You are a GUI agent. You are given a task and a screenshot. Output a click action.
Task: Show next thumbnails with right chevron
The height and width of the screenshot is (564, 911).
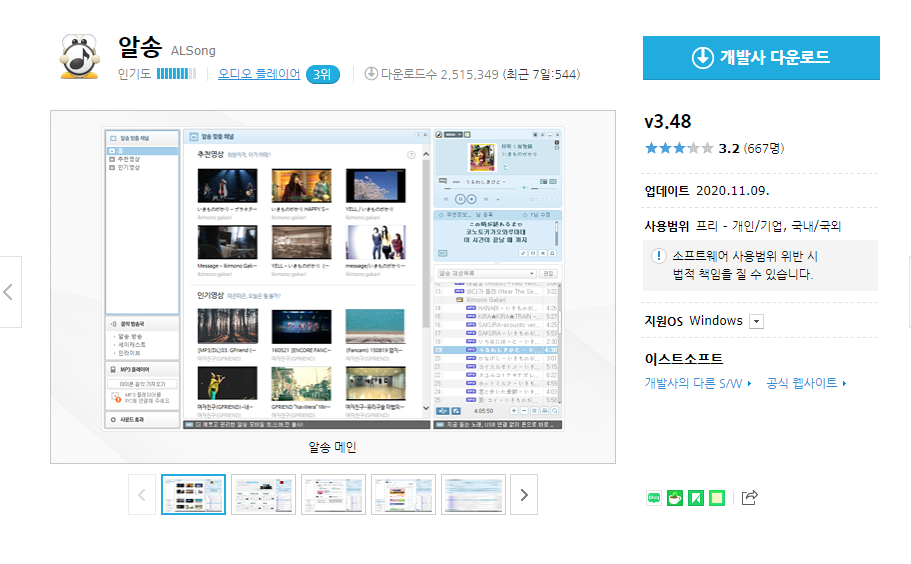click(524, 495)
